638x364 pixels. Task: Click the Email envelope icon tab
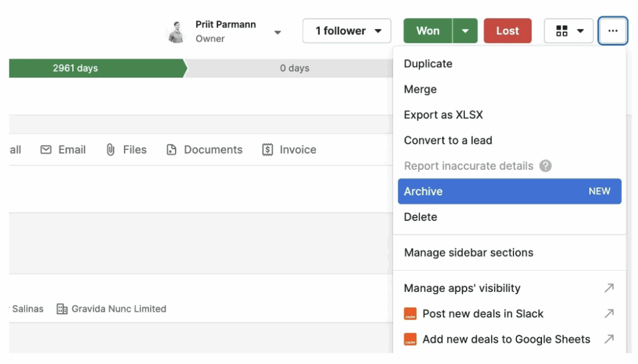click(x=46, y=149)
